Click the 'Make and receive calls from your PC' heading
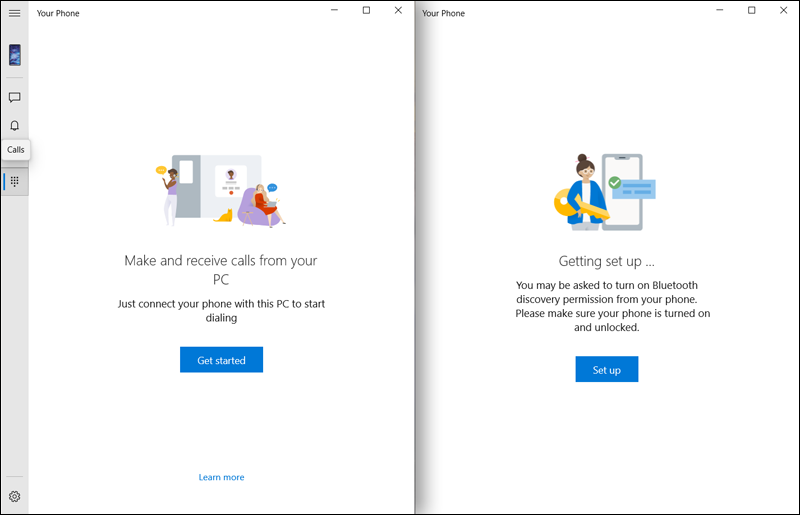The height and width of the screenshot is (515, 800). [221, 270]
